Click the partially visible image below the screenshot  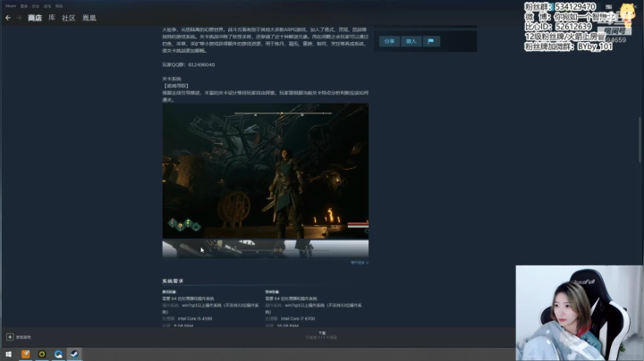click(266, 249)
